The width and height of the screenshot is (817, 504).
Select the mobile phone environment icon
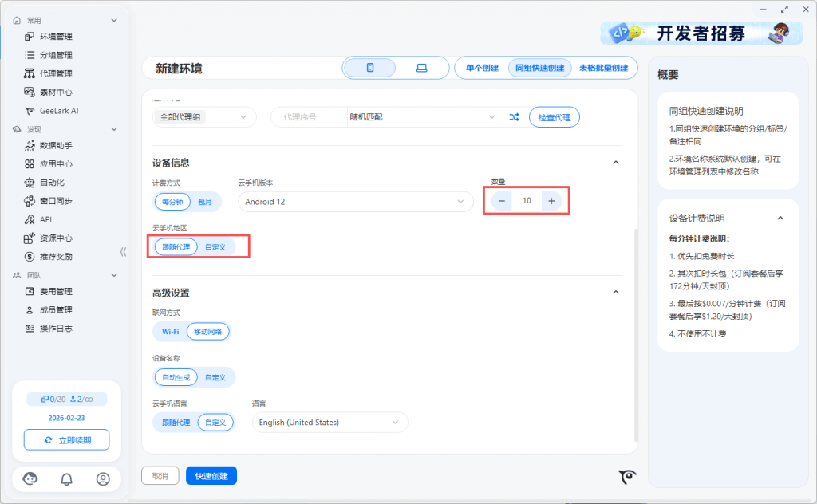pyautogui.click(x=370, y=68)
